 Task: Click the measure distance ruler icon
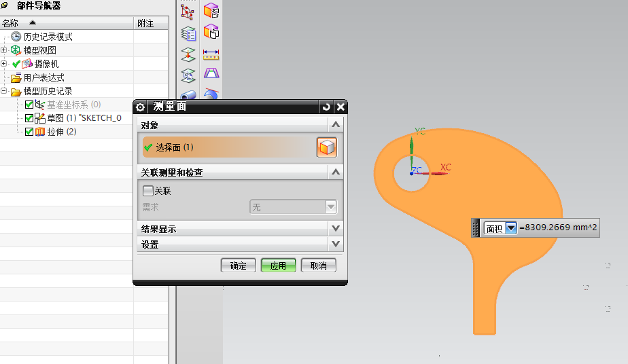[211, 52]
